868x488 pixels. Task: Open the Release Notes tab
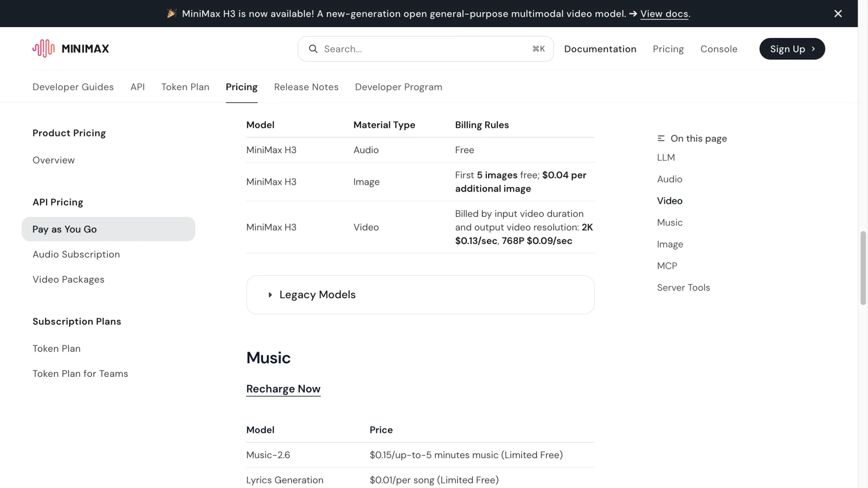tap(306, 87)
